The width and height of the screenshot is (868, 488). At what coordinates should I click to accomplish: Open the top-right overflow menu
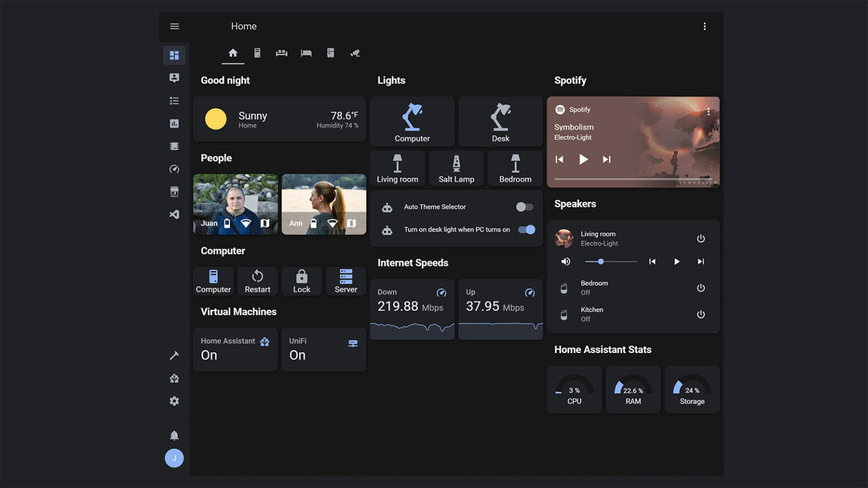point(705,26)
